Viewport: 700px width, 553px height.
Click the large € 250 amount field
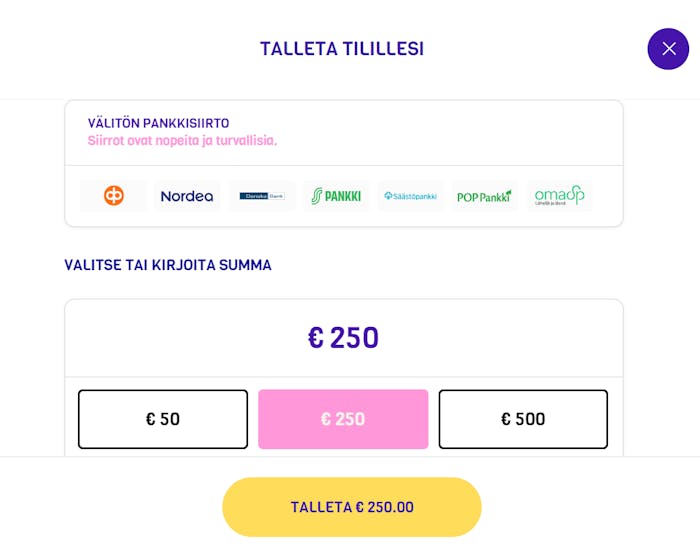click(344, 338)
